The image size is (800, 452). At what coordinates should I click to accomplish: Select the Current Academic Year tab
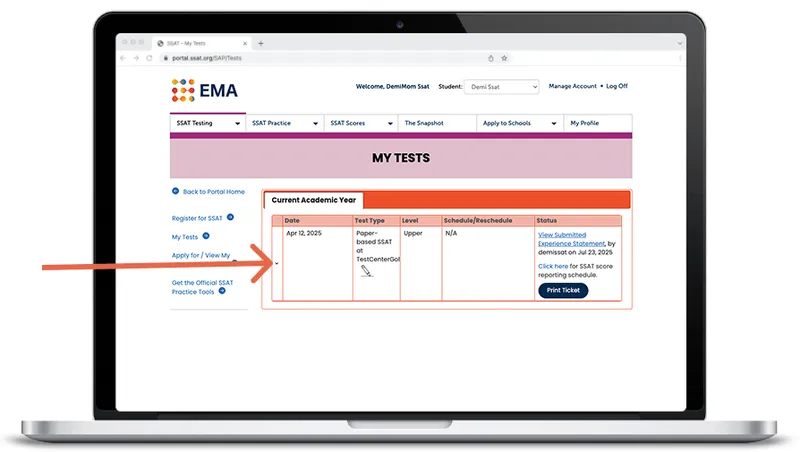(x=313, y=200)
